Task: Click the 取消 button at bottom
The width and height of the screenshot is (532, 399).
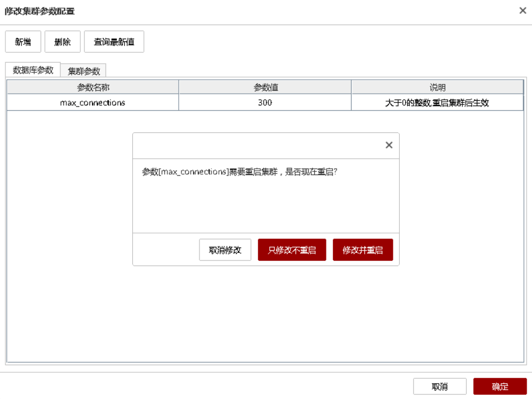Action: tap(439, 387)
